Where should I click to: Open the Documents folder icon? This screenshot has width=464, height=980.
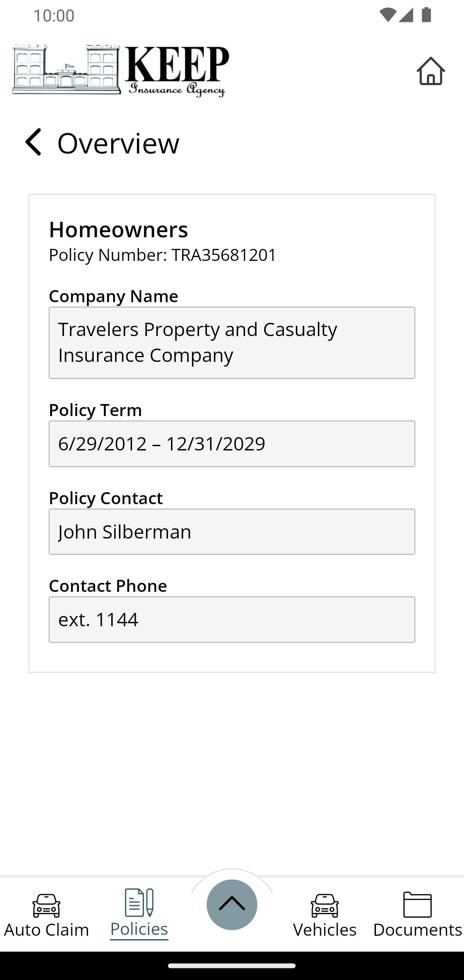pyautogui.click(x=418, y=905)
